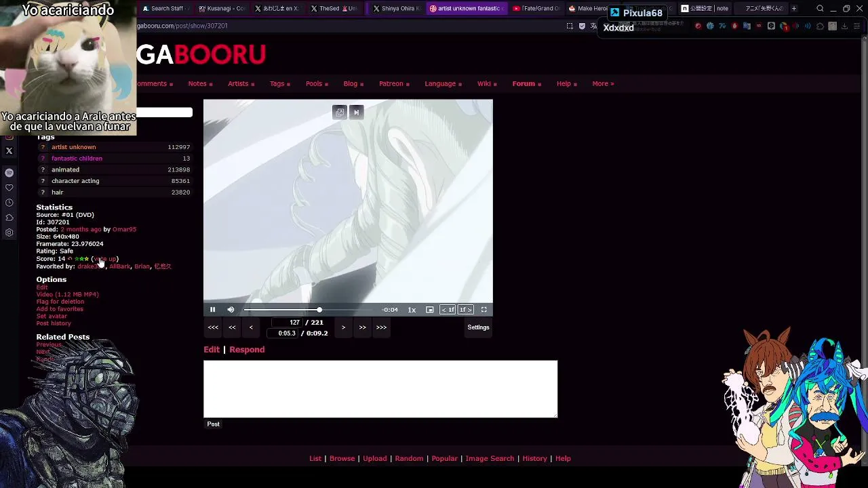Expand the More » menu

coord(603,84)
